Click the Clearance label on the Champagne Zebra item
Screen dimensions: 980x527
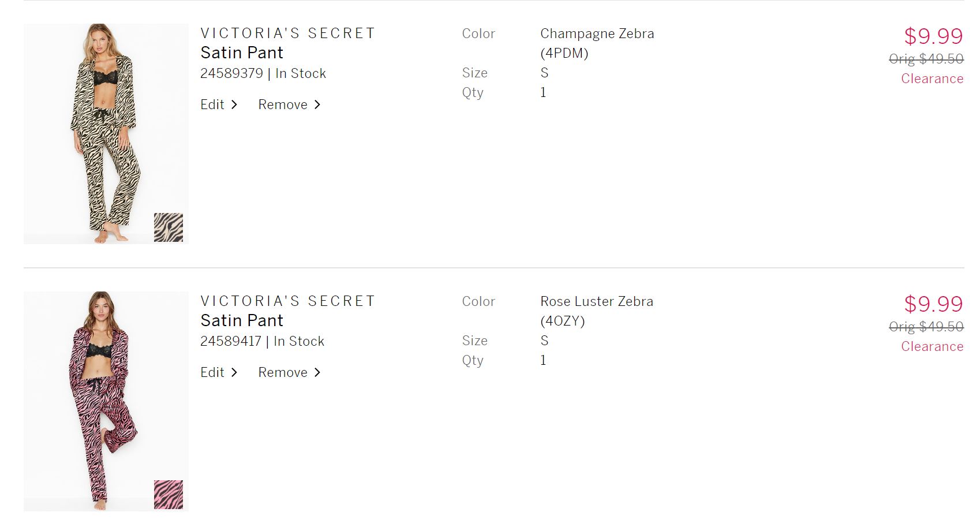click(932, 79)
